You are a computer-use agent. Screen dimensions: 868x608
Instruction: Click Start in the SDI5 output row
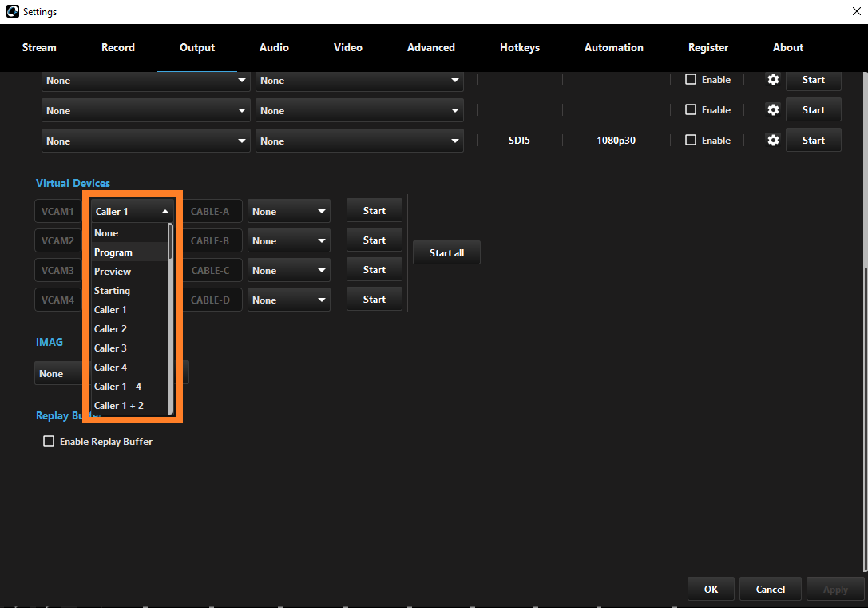point(813,140)
